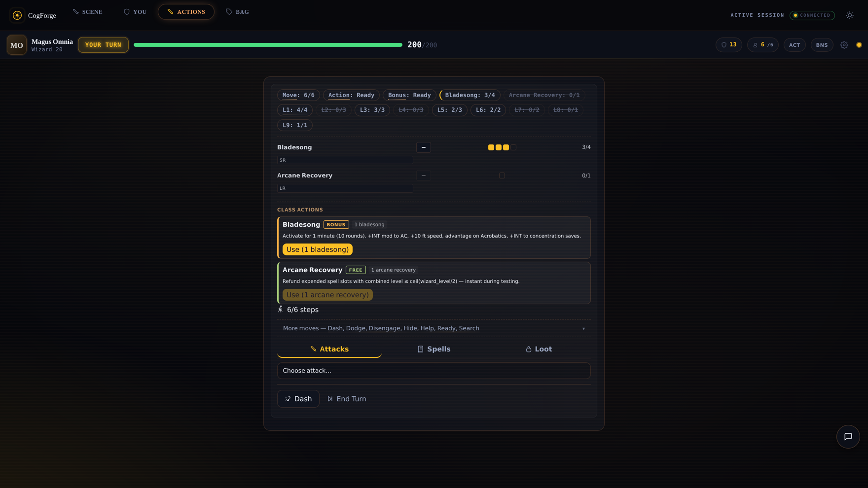
Task: Click the Arcane Recovery: 0/1 chip
Action: [544, 95]
